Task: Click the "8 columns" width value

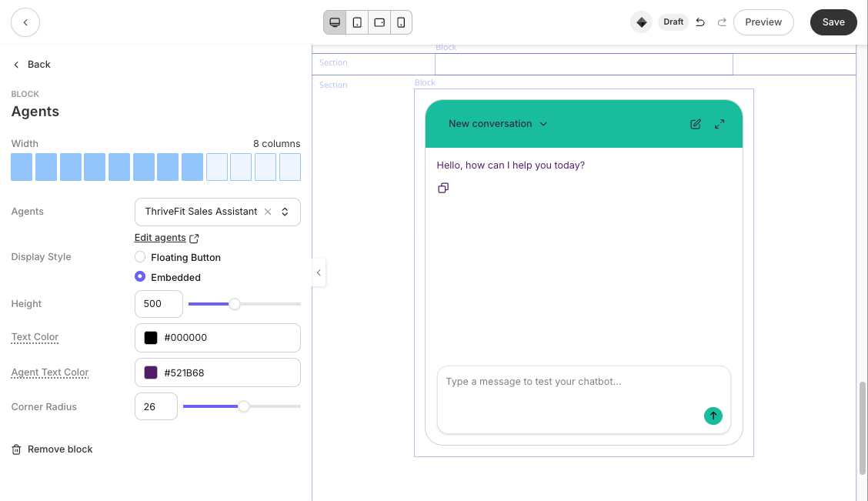Action: pyautogui.click(x=277, y=143)
